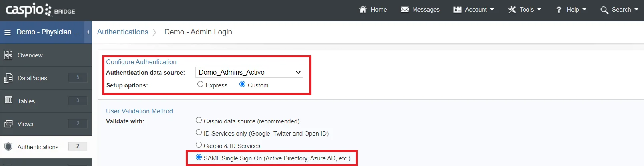Click the 'Setup options:' label

coord(127,85)
